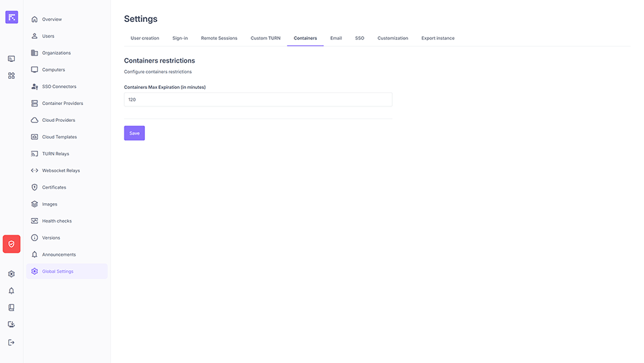Image resolution: width=644 pixels, height=363 pixels.
Task: Open Announcements from the sidebar
Action: (59, 255)
